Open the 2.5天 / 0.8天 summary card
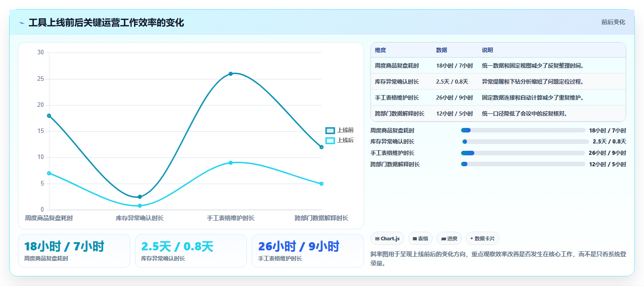 191,250
